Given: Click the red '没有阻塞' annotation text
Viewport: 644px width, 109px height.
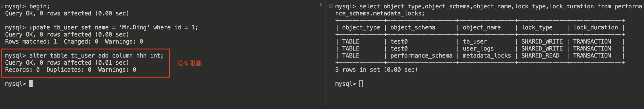Looking at the screenshot, I should tap(189, 63).
